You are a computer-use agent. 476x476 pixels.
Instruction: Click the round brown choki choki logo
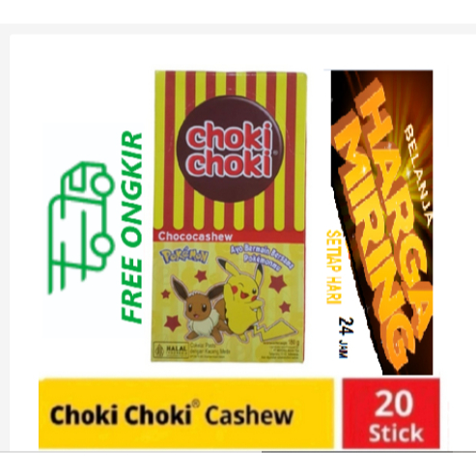pos(230,149)
